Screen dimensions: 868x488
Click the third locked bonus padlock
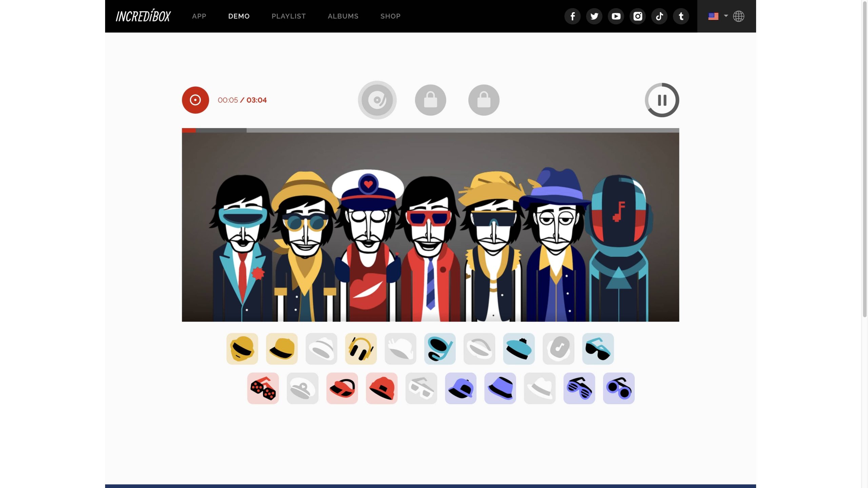[x=484, y=100]
